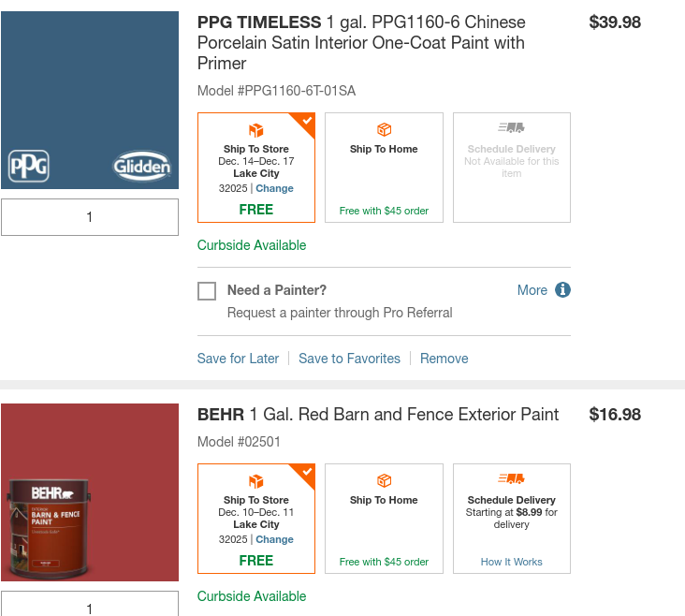Image resolution: width=685 pixels, height=616 pixels.
Task: Click Save for Later link
Action: 238,359
